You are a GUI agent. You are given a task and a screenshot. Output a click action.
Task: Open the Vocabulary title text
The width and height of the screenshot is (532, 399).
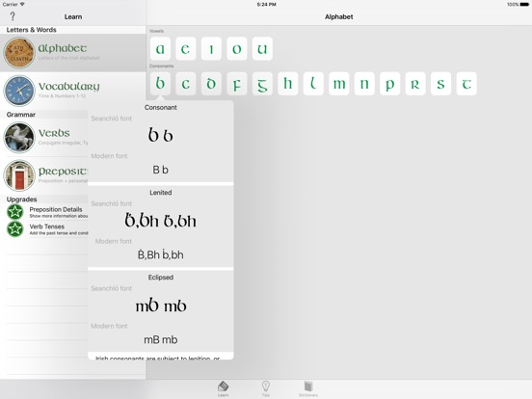(x=68, y=86)
